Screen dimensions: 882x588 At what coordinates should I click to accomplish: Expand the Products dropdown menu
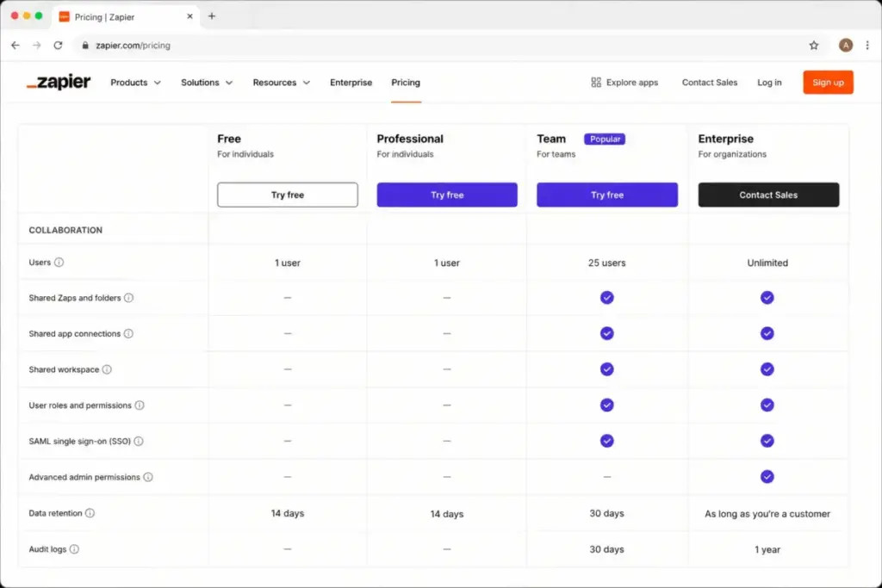coord(135,83)
